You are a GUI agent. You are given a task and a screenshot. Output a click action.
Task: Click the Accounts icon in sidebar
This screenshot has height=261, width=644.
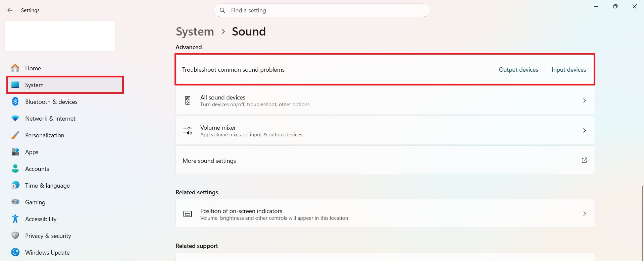click(x=15, y=169)
